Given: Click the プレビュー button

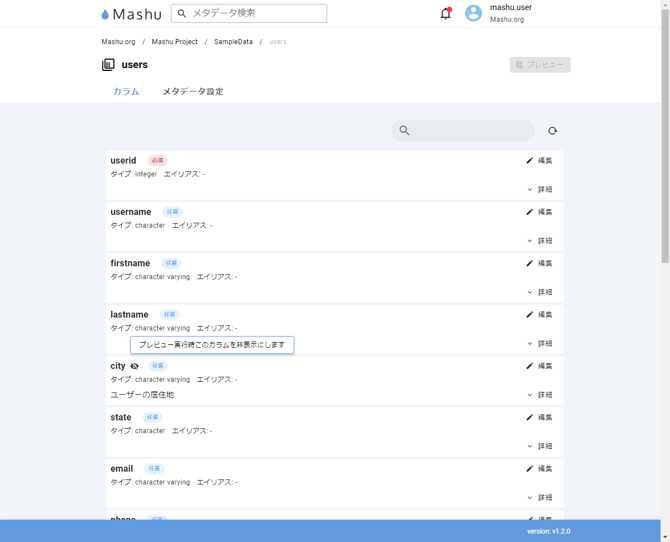Looking at the screenshot, I should click(540, 65).
